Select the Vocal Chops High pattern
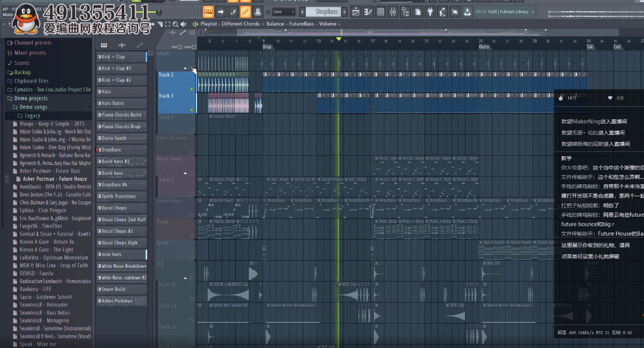Image resolution: width=644 pixels, height=348 pixels. 121,243
